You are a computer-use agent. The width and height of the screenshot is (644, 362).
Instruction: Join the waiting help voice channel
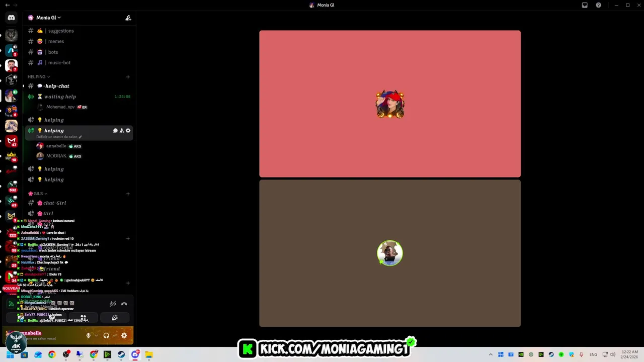click(x=78, y=97)
